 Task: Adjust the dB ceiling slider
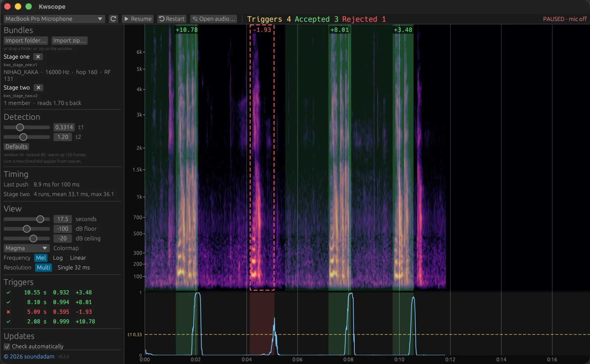point(27,238)
